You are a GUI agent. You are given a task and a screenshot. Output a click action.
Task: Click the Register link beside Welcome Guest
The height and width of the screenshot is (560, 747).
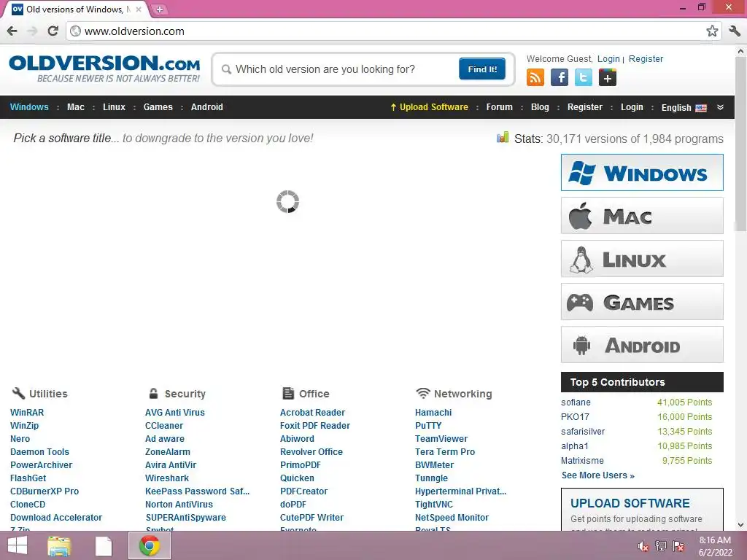[646, 59]
